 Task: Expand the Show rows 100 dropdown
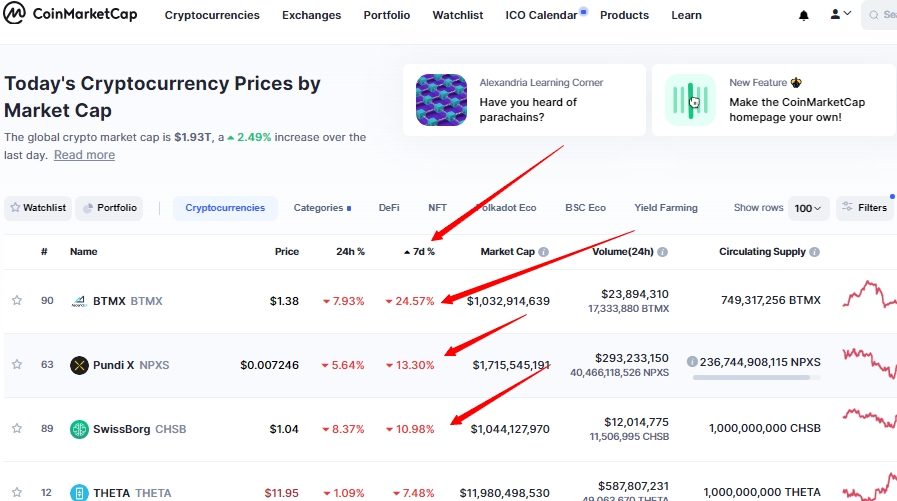808,208
